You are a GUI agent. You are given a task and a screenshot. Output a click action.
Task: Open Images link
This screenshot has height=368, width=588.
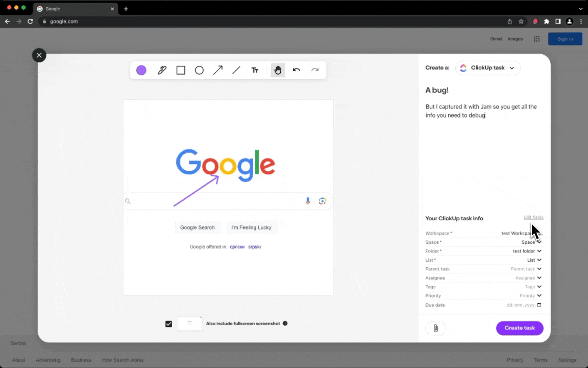[x=515, y=39]
